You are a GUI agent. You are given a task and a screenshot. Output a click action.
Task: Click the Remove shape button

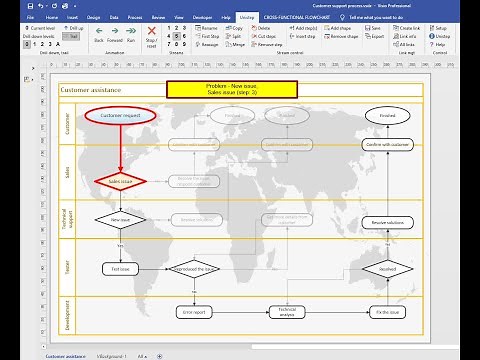pyautogui.click(x=341, y=36)
